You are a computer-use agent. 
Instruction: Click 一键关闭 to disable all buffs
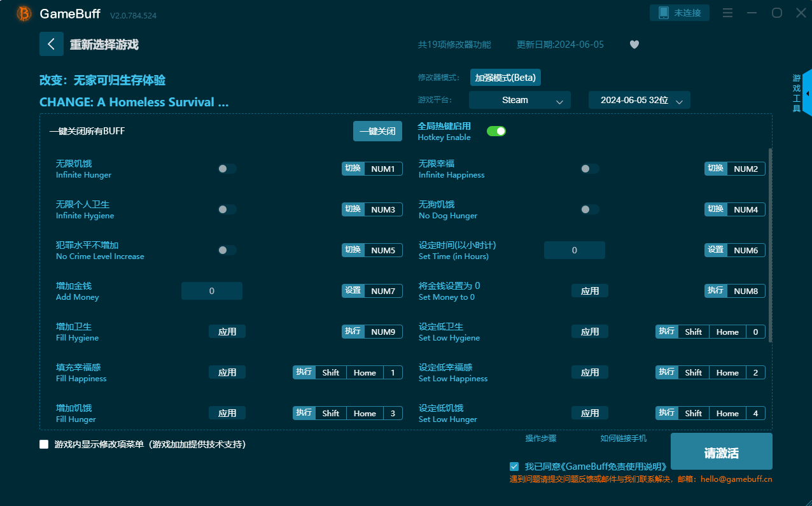378,131
